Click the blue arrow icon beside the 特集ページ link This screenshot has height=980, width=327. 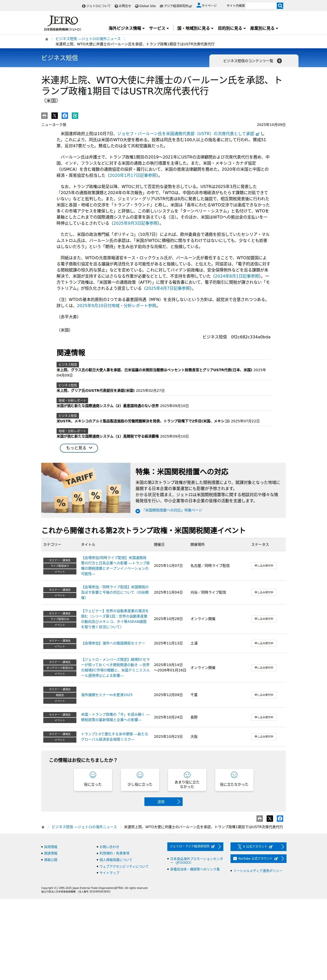pos(138,511)
